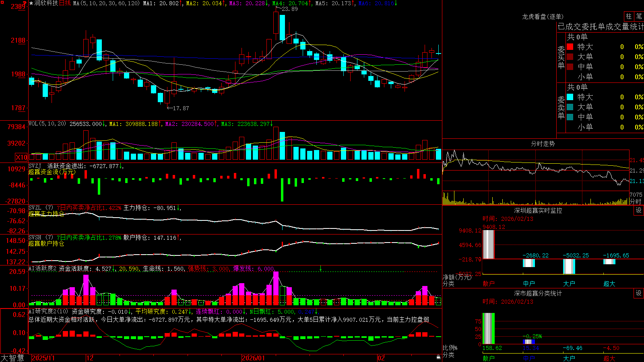Viewport: 644px width, 362px height.
Task: Switch to 柱 (bar) display mode
Action: [x=629, y=16]
